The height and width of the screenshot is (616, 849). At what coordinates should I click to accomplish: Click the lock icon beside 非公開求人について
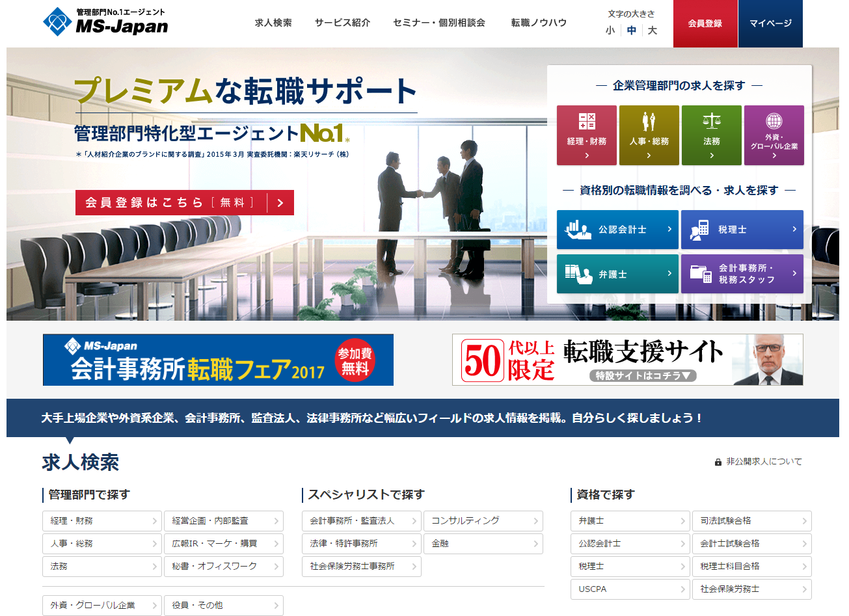pos(718,462)
